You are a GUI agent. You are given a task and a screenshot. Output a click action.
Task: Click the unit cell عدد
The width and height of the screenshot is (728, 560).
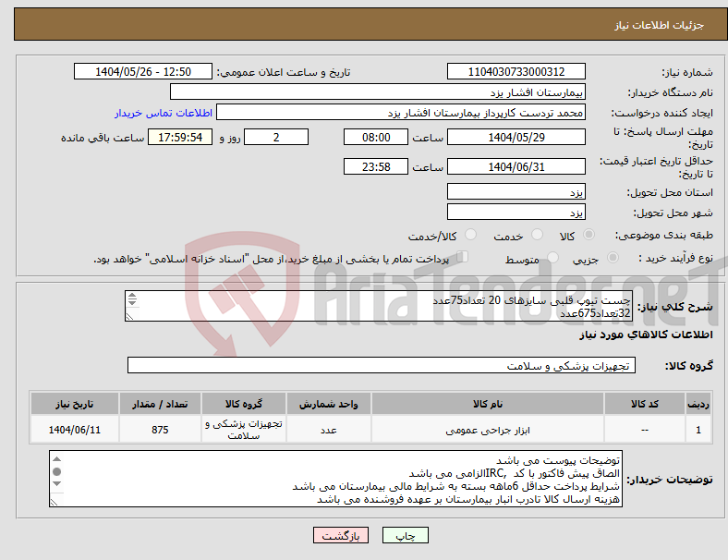(329, 430)
